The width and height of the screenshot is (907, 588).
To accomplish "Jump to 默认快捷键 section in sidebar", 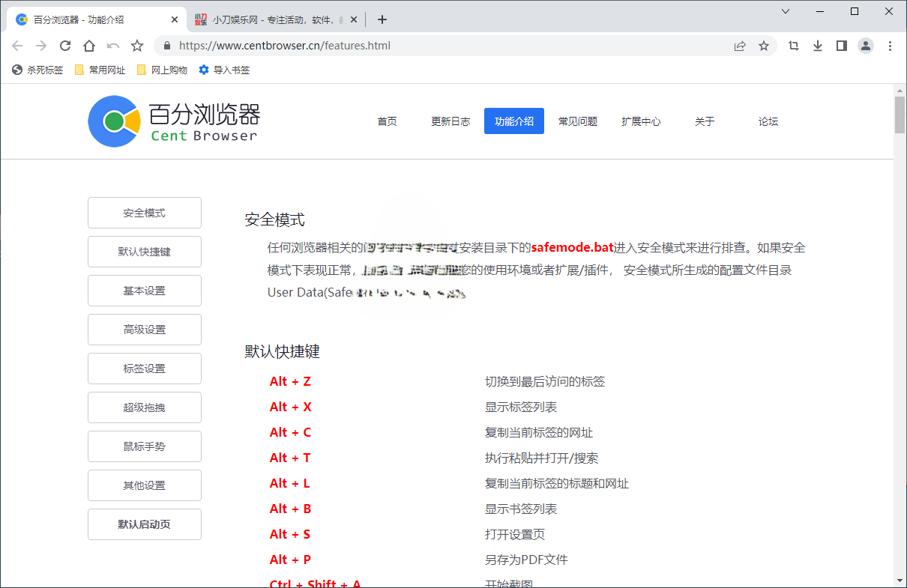I will [x=145, y=252].
